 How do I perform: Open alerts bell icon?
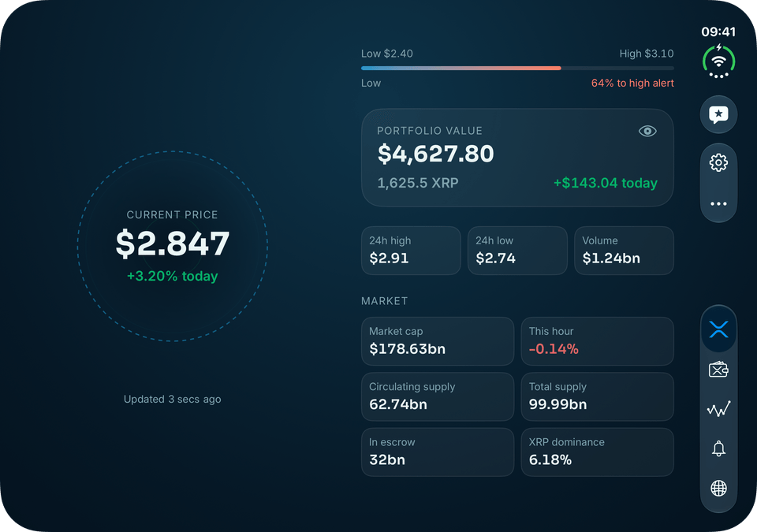coord(718,448)
